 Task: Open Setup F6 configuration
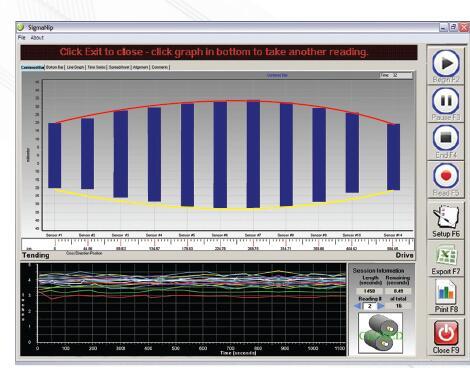click(446, 220)
